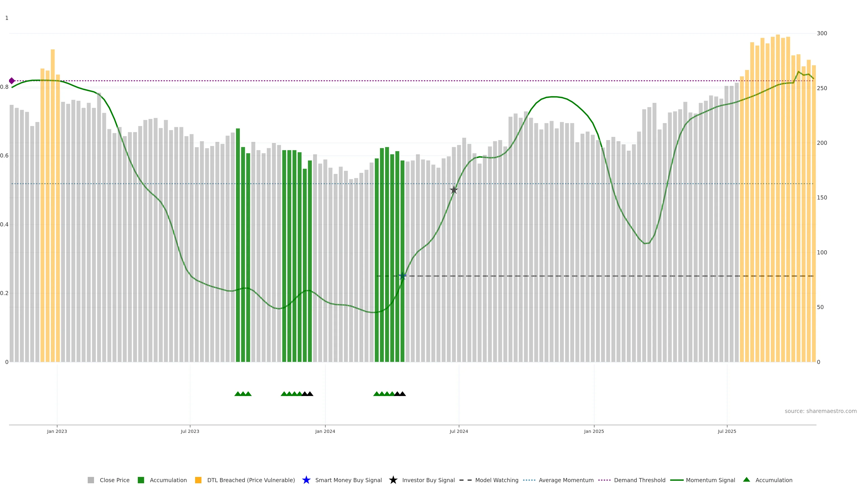Viewport: 868px width, 488px height.
Task: Click the green Accumulation square legend icon
Action: pos(141,480)
